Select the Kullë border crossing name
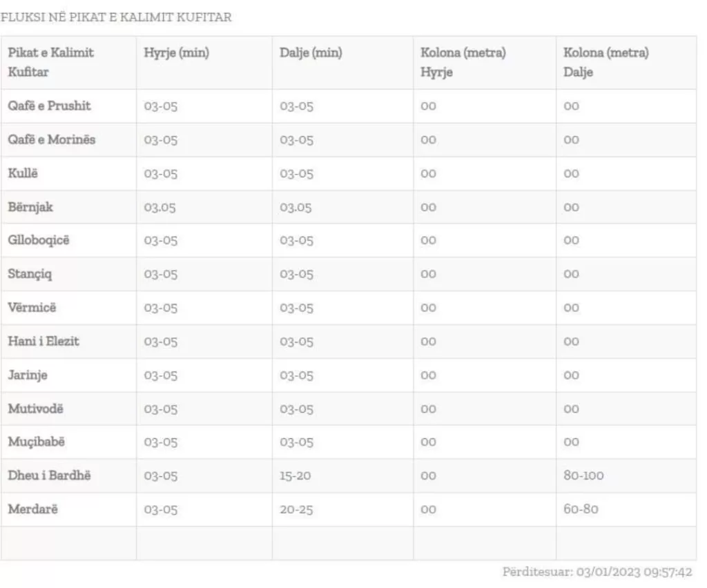This screenshot has width=707, height=588. pos(23,173)
